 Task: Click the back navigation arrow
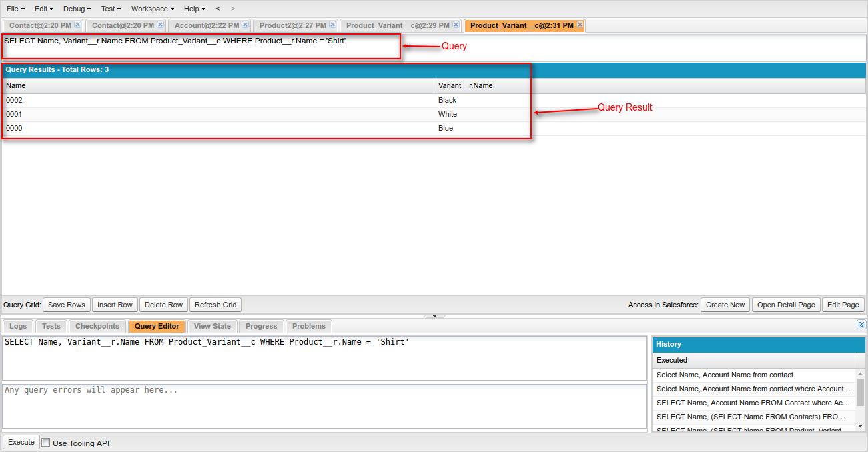217,9
